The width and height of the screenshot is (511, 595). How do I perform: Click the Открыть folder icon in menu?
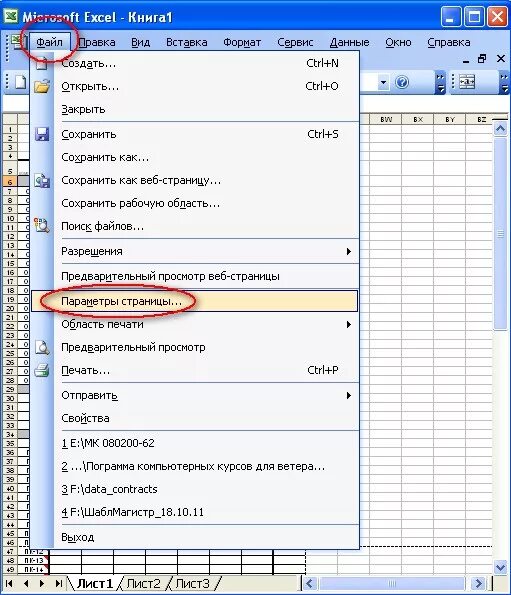(x=42, y=87)
